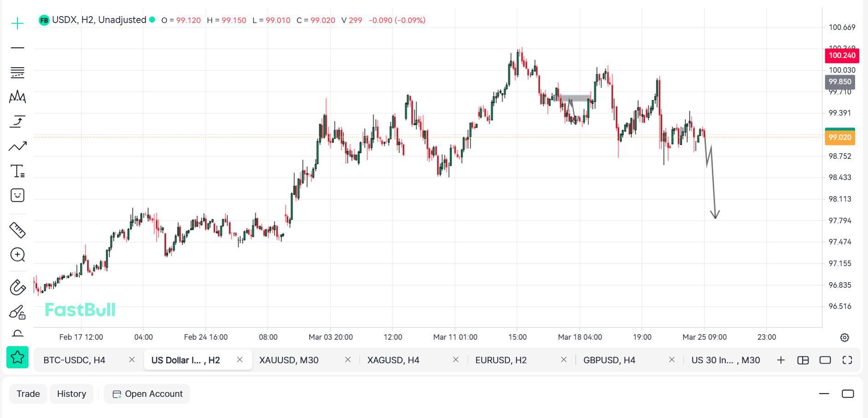
Task: Close the BTC-USDC, H4 tab
Action: pos(132,360)
